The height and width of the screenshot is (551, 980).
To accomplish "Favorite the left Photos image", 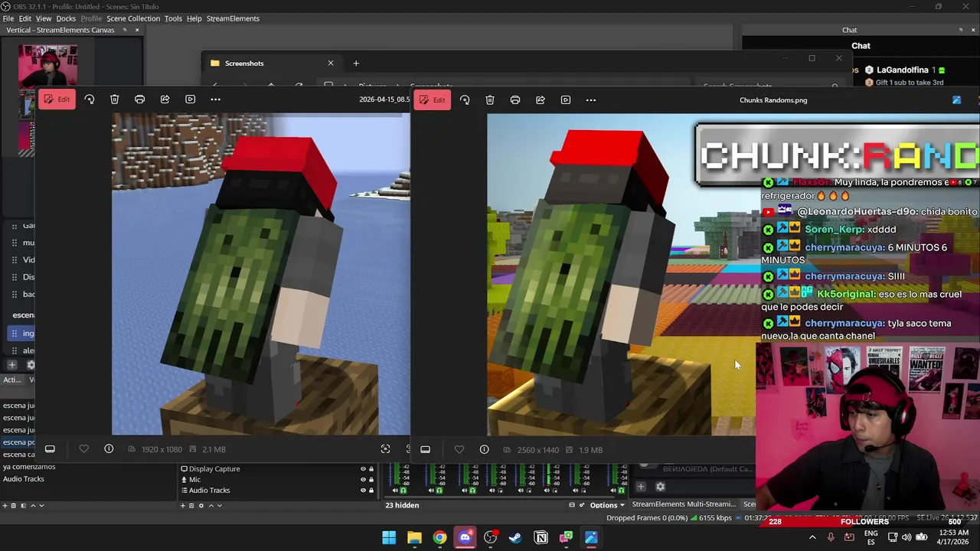I will 84,449.
